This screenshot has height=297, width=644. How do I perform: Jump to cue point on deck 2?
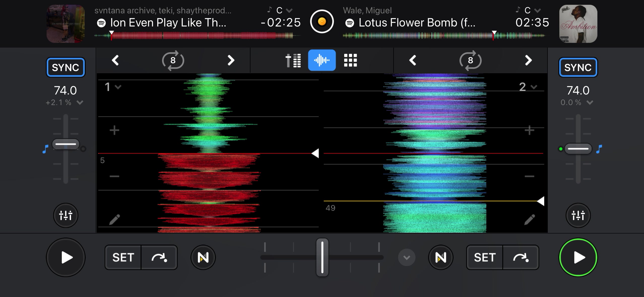coord(521,257)
